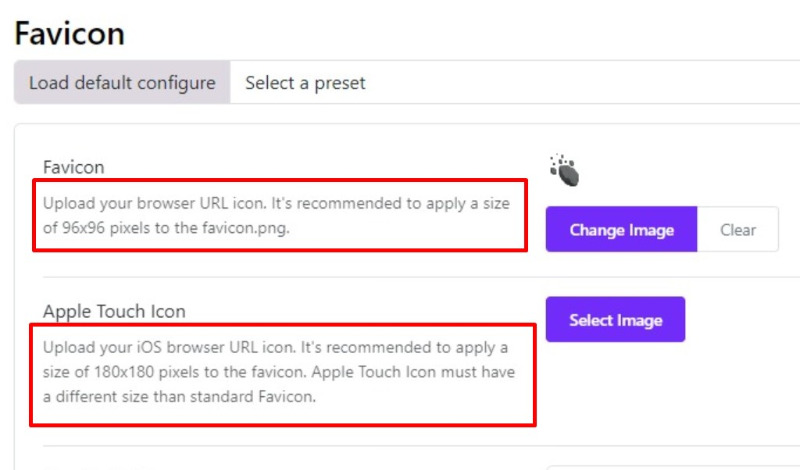
Task: Click the word 'preset' in the dropdown
Action: click(340, 83)
